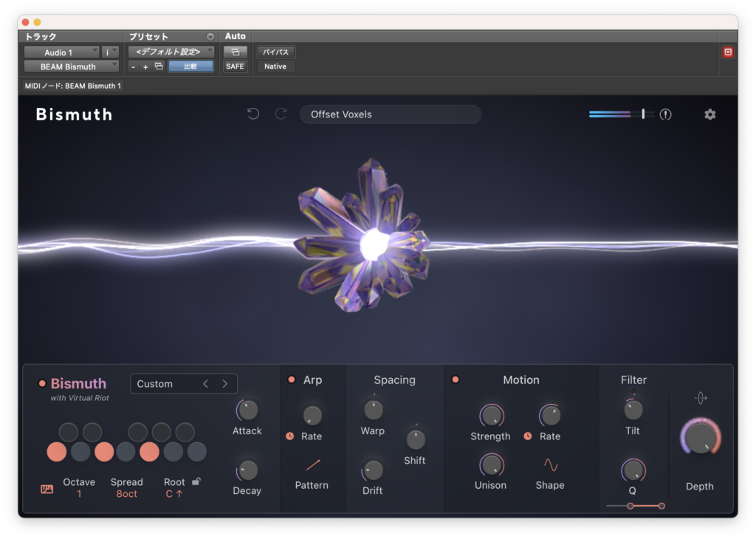This screenshot has width=756, height=539.
Task: Click the Octave value 1
Action: click(x=79, y=494)
